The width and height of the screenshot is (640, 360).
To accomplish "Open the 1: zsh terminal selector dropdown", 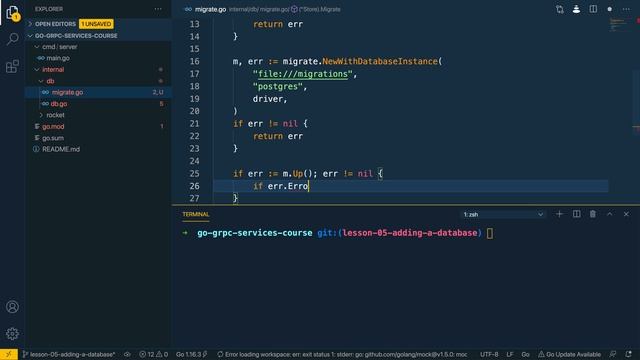I will [x=502, y=214].
